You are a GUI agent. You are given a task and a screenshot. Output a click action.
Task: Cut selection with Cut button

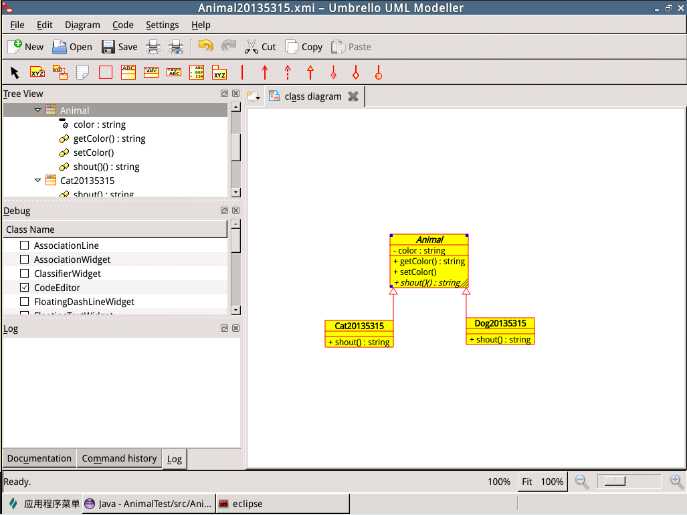[260, 46]
